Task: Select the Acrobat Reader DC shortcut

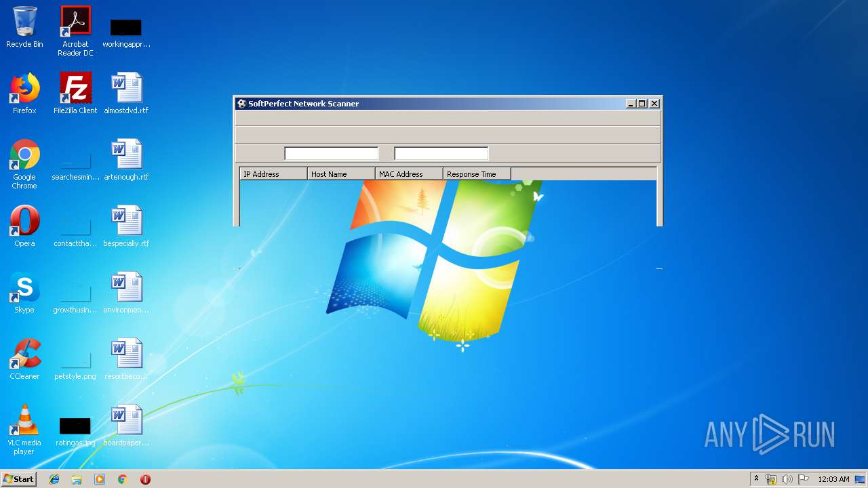Action: coord(75,31)
